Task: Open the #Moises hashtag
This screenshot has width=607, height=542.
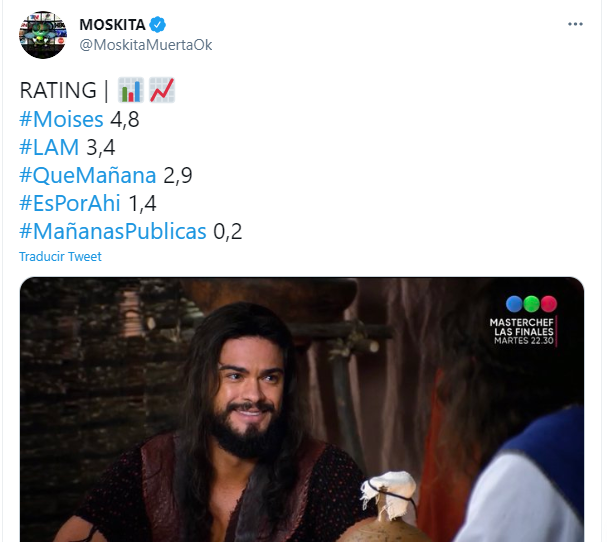Action: click(61, 119)
